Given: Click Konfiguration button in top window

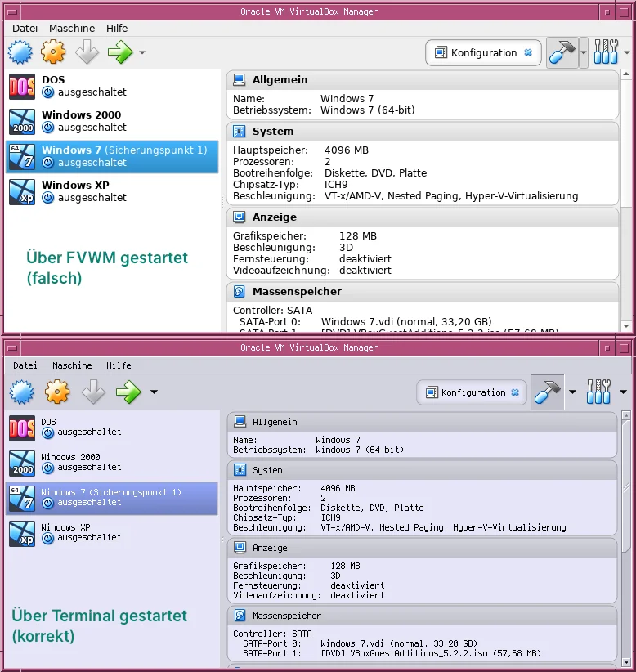Looking at the screenshot, I should 483,52.
